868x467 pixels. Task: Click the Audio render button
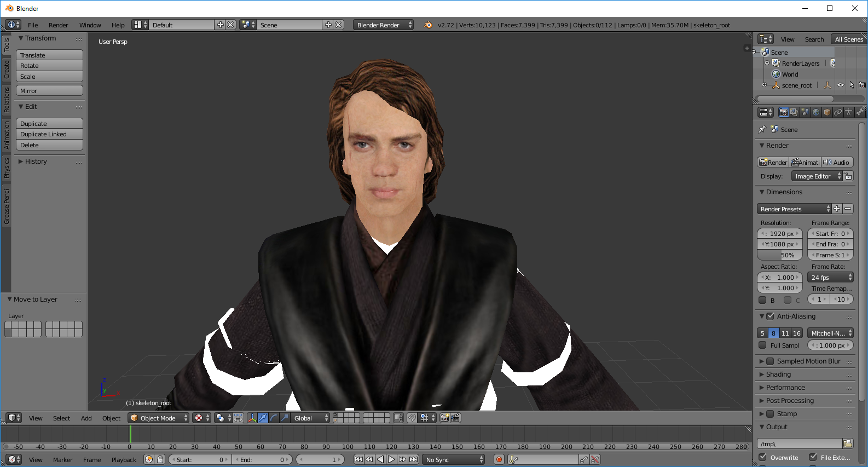coord(837,162)
